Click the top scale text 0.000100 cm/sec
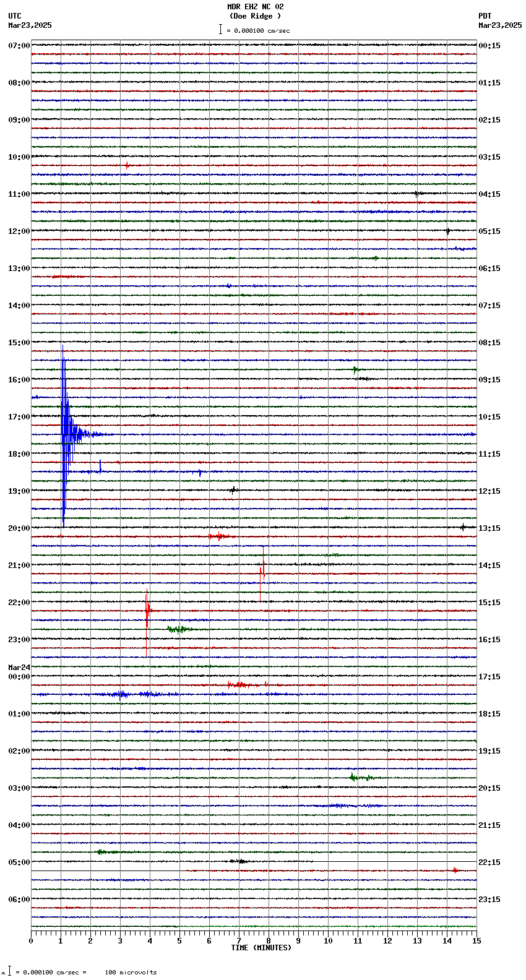Image resolution: width=526 pixels, height=980 pixels. [262, 31]
